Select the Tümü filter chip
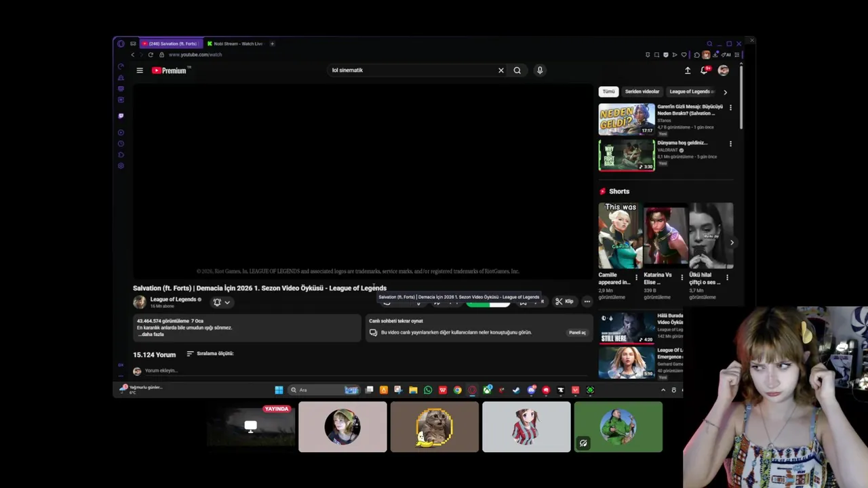 (609, 91)
